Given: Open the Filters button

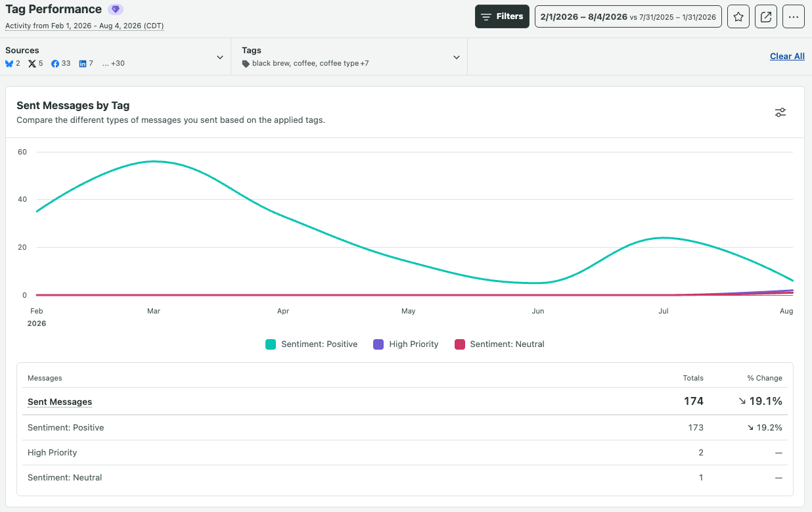Looking at the screenshot, I should (x=502, y=16).
